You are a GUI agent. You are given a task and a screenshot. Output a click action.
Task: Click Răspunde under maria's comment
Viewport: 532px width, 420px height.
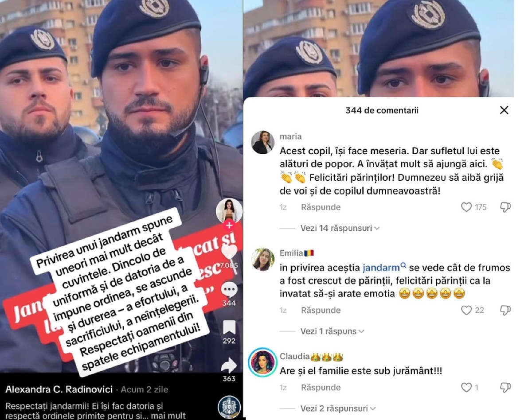321,207
